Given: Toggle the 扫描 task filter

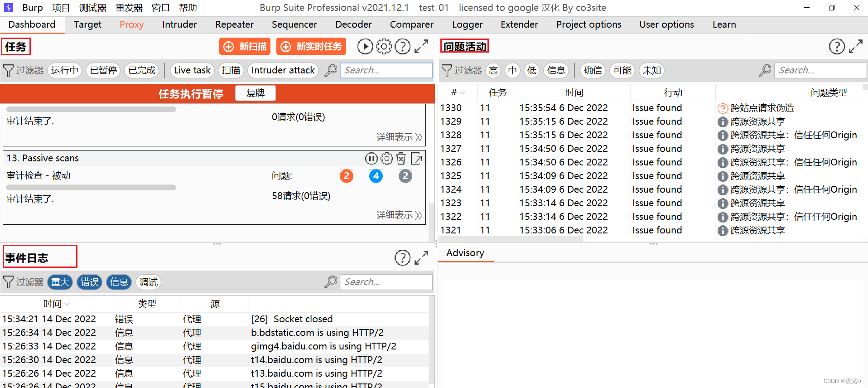Looking at the screenshot, I should click(231, 70).
